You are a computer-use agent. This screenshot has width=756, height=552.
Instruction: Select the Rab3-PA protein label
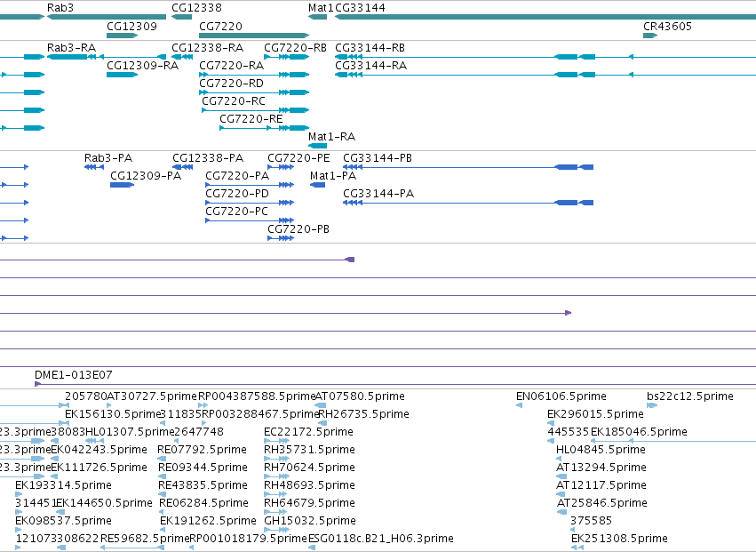[x=108, y=158]
